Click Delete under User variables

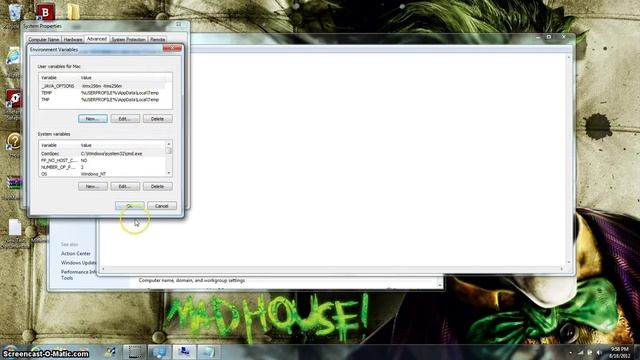158,119
